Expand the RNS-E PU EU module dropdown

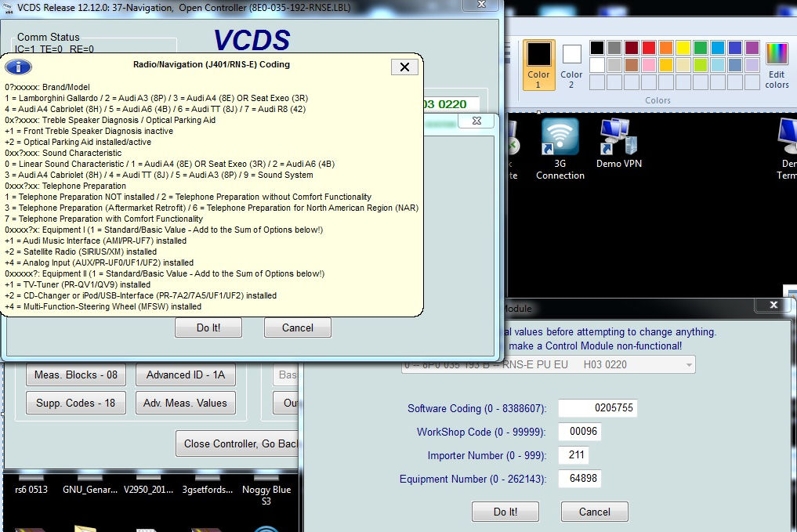[x=688, y=364]
